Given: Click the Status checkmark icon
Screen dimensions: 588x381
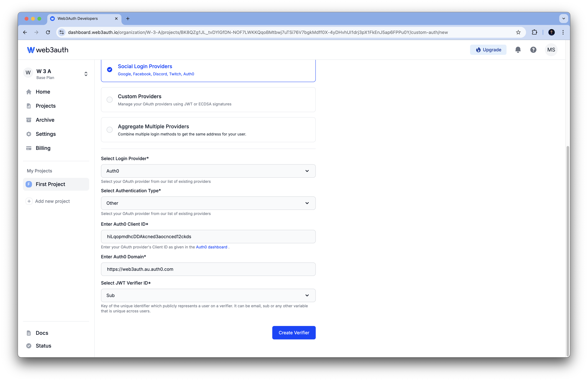Looking at the screenshot, I should click(x=29, y=346).
